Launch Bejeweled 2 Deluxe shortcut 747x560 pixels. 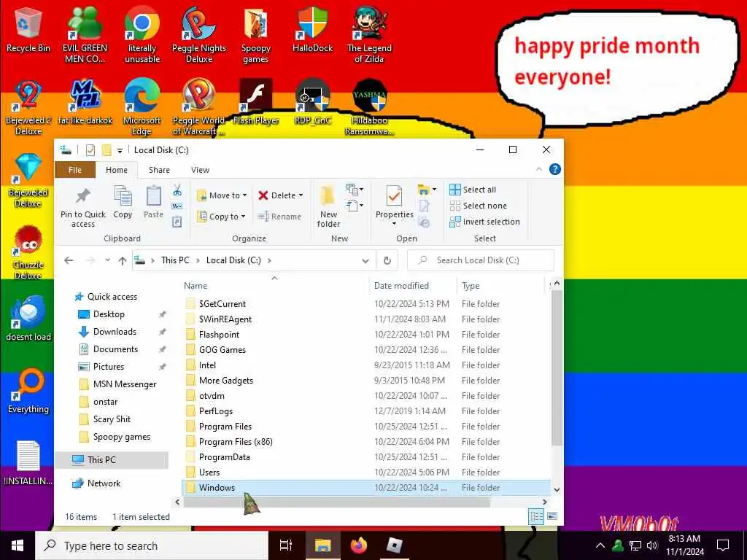(28, 108)
